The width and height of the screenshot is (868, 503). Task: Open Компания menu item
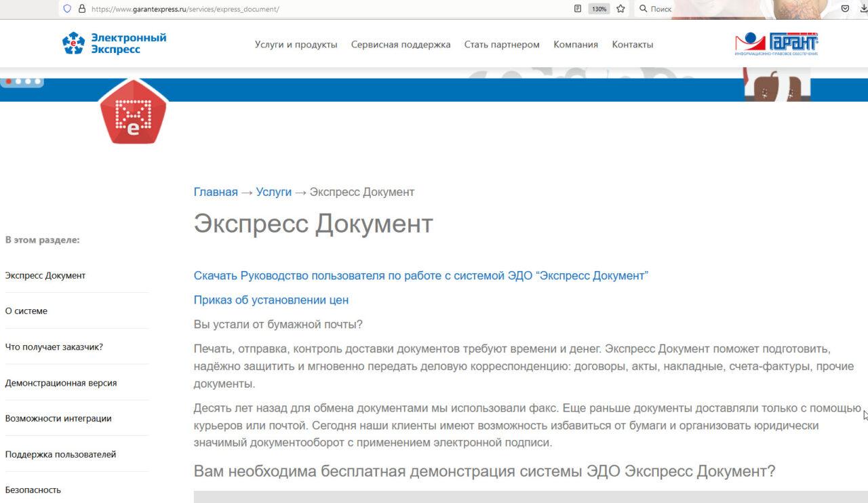[x=576, y=44]
